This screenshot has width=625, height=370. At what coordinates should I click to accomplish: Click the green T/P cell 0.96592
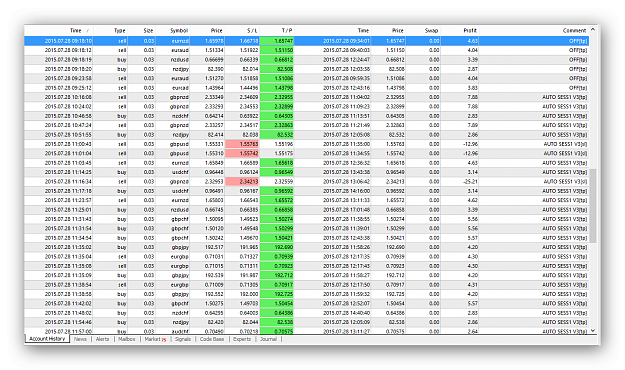click(x=277, y=191)
